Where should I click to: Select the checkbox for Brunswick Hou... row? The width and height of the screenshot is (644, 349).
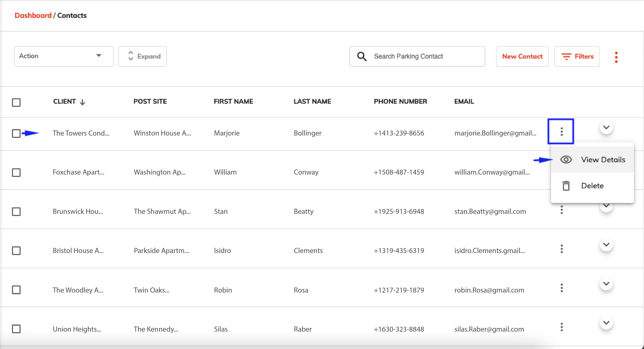16,211
